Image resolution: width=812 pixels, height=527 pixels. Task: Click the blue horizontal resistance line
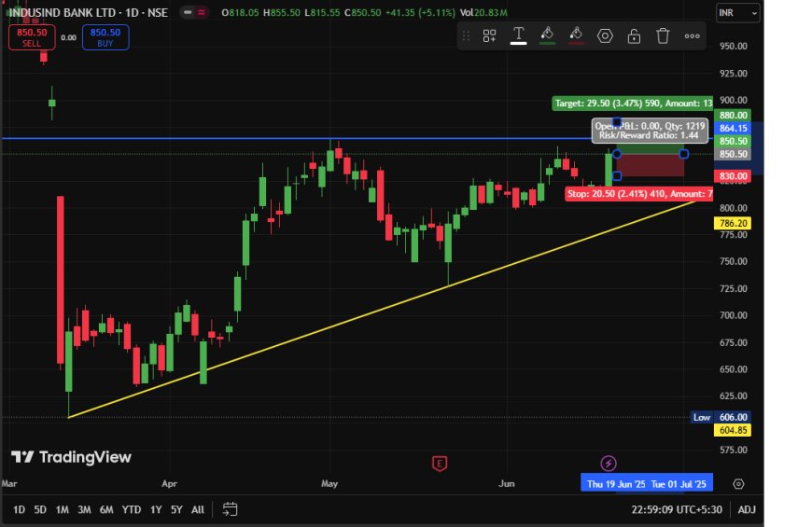point(295,138)
